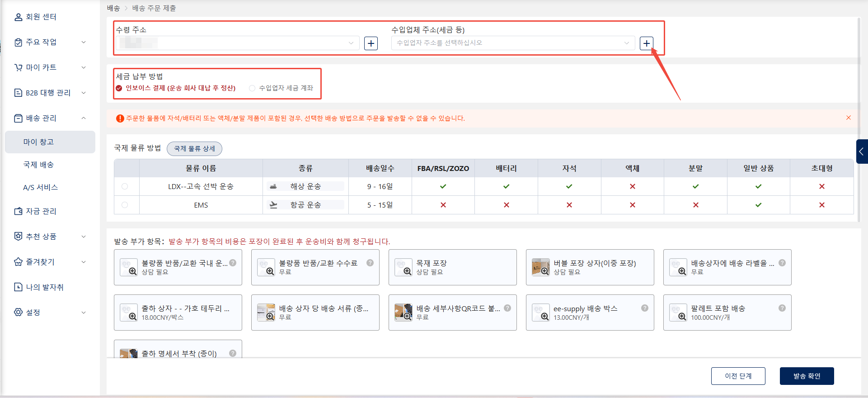Click the B2B 대행 관리 document icon
Image resolution: width=868 pixels, height=398 pixels.
pos(18,93)
